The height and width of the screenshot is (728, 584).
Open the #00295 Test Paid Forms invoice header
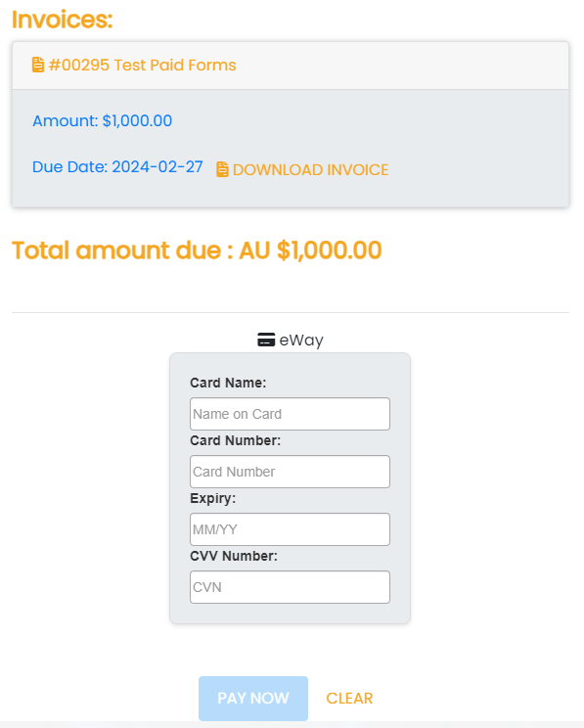pos(134,65)
